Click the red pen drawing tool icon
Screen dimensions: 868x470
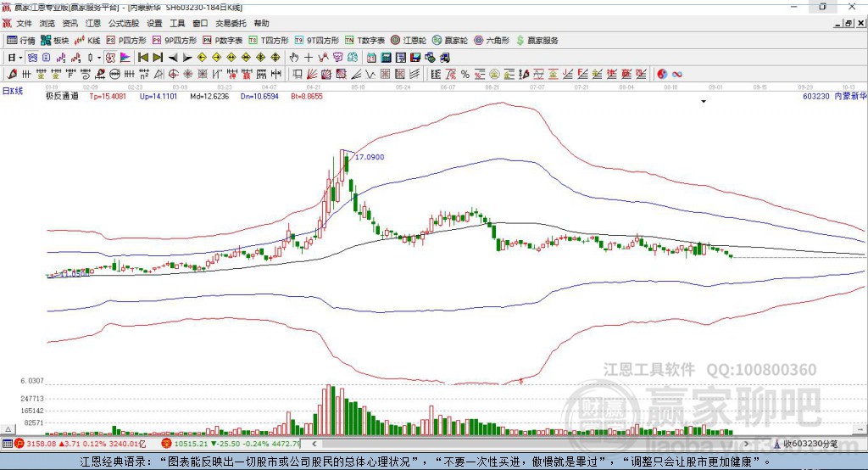pos(12,75)
